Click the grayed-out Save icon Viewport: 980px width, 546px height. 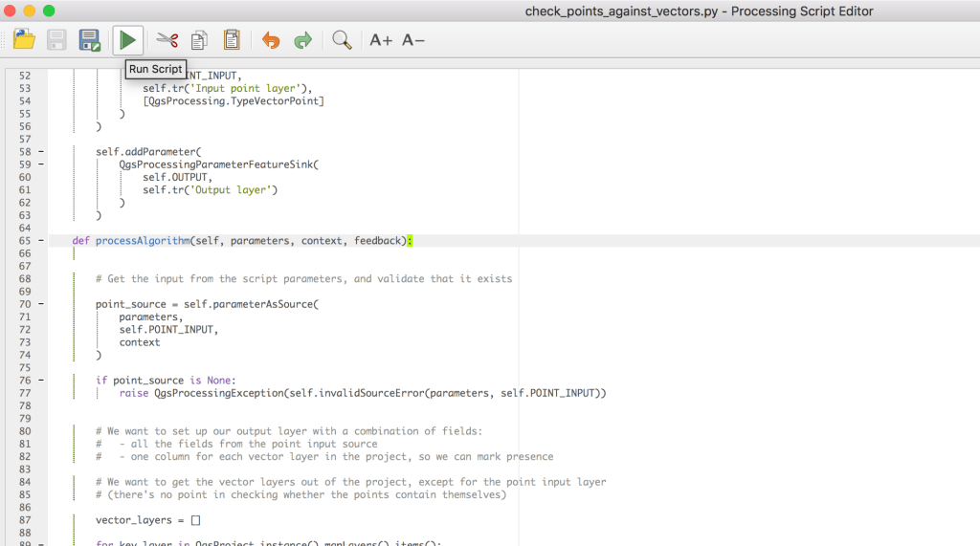56,40
